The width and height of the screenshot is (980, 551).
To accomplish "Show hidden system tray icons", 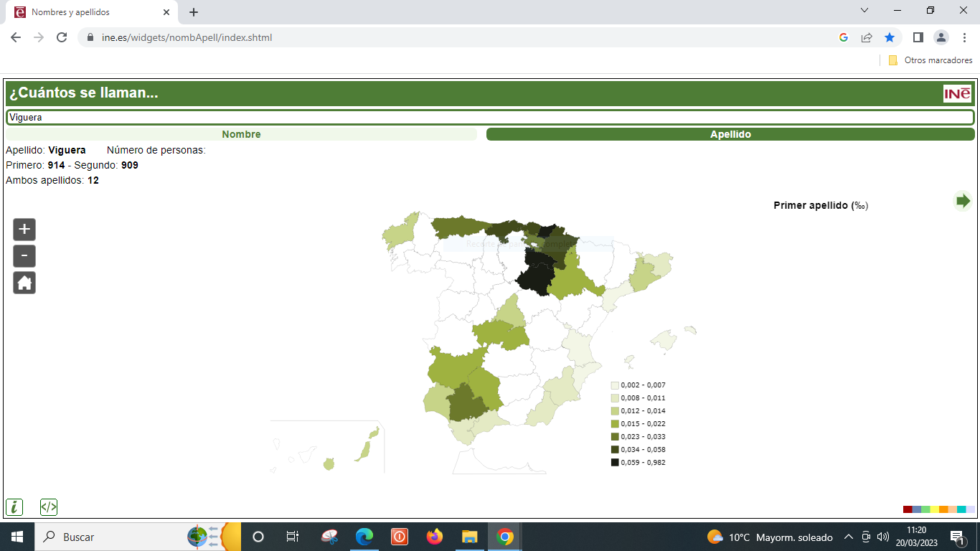I will point(848,537).
